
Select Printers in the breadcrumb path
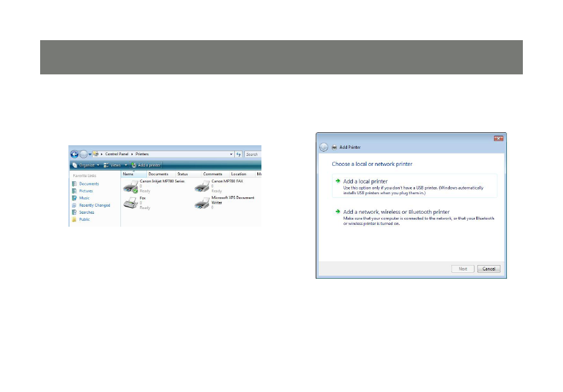coord(142,153)
